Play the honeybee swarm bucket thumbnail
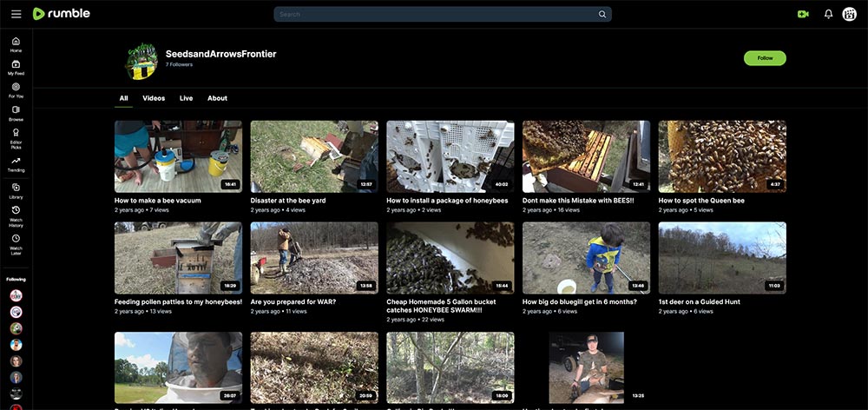Image resolution: width=868 pixels, height=410 pixels. tap(450, 258)
